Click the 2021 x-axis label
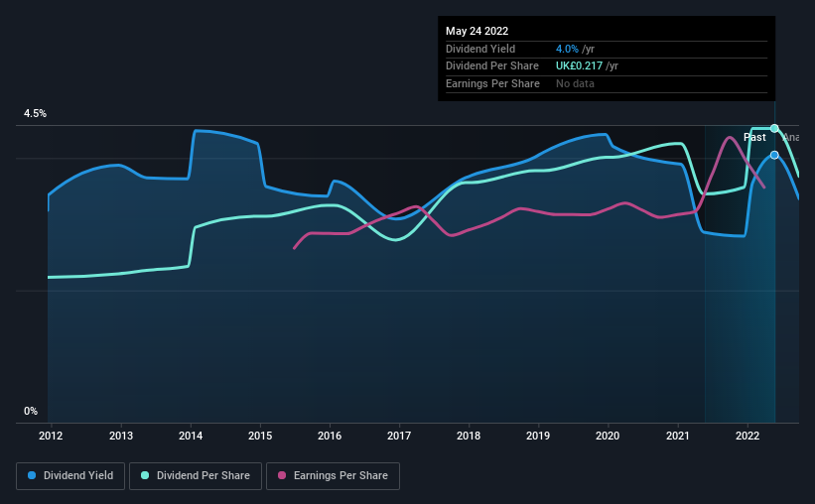The height and width of the screenshot is (504, 815). click(x=678, y=436)
